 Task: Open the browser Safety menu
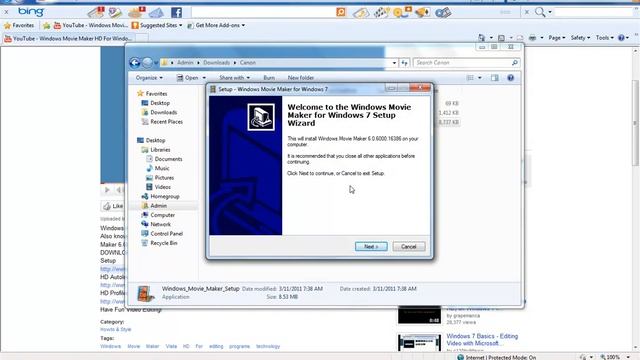580,38
